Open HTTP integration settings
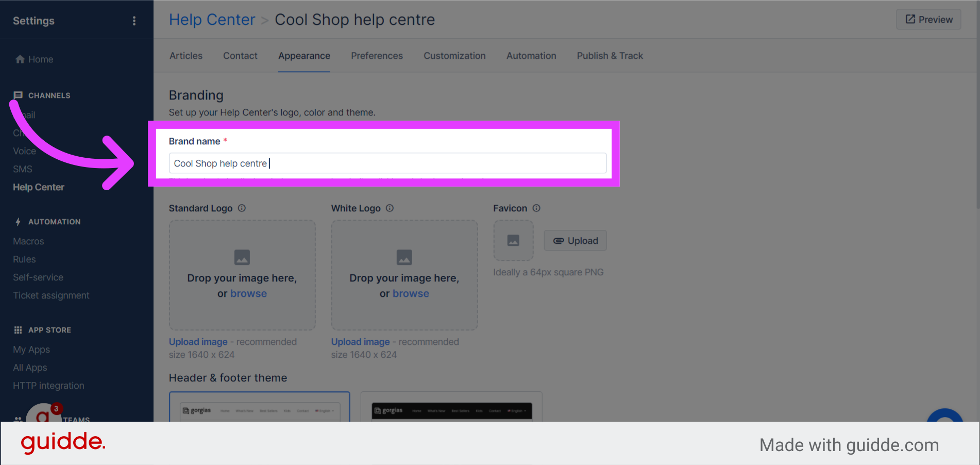 (48, 386)
